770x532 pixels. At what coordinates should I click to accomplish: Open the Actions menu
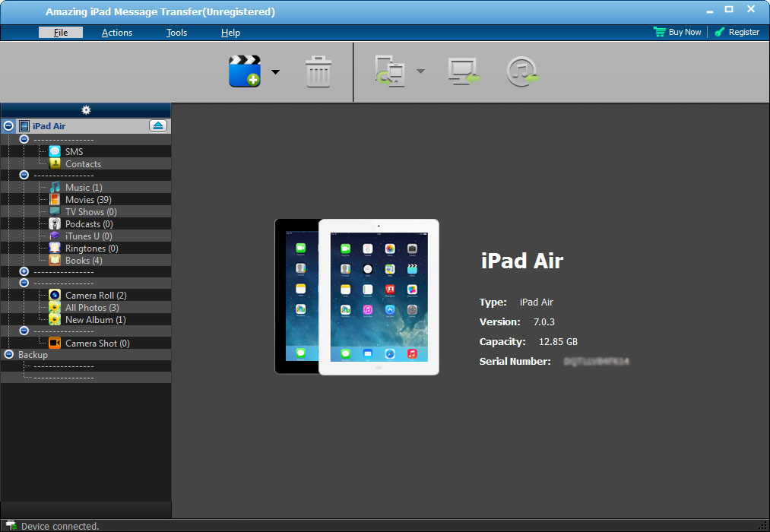pyautogui.click(x=117, y=33)
